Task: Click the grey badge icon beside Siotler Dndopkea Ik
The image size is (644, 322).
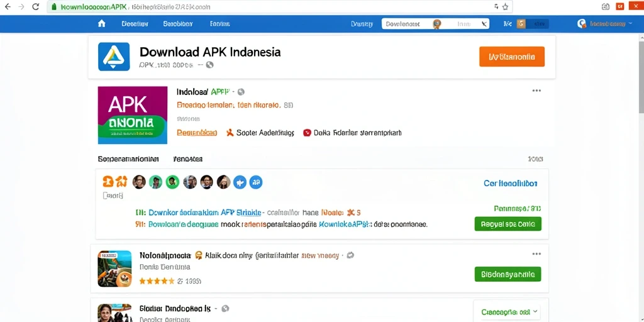Action: (225, 308)
